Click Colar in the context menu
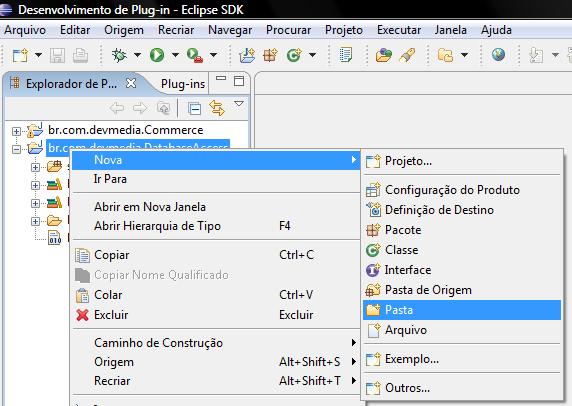The width and height of the screenshot is (572, 406). pos(216,295)
